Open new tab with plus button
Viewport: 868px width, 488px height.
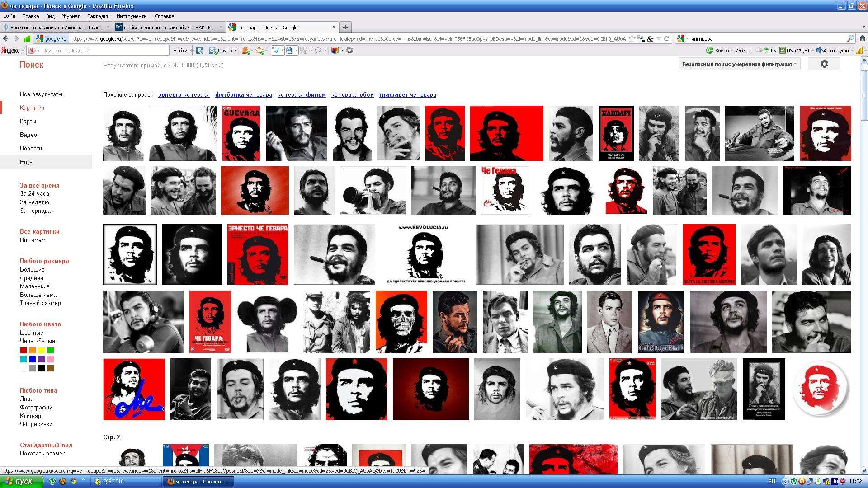coord(345,27)
